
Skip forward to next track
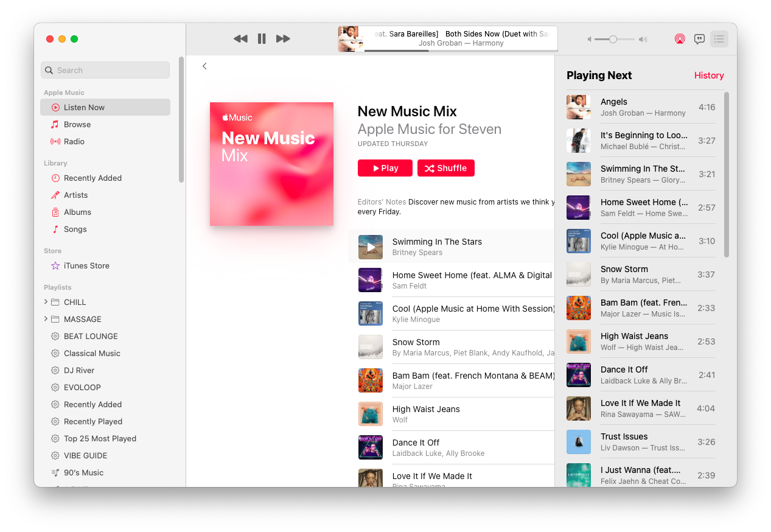283,39
